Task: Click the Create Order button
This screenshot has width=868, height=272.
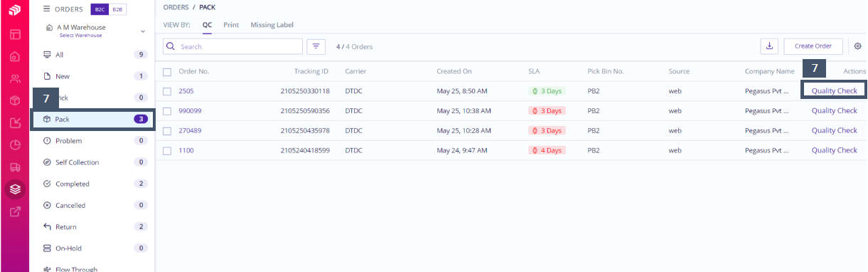Action: (813, 46)
